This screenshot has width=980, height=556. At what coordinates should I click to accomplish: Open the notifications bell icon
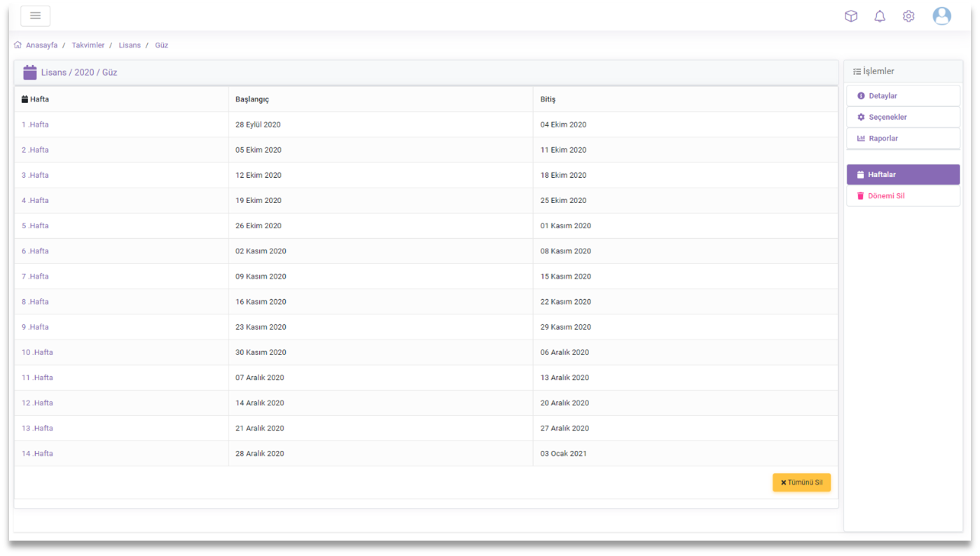pos(879,16)
